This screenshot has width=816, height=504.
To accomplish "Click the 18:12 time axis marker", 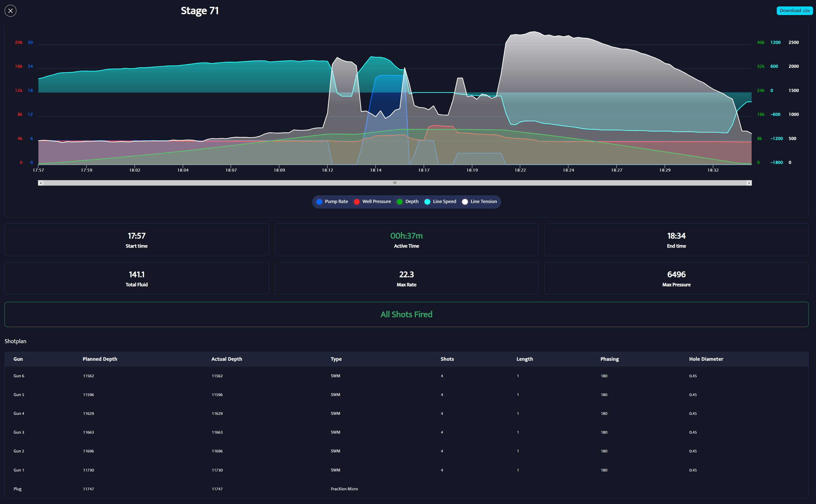I will click(327, 170).
